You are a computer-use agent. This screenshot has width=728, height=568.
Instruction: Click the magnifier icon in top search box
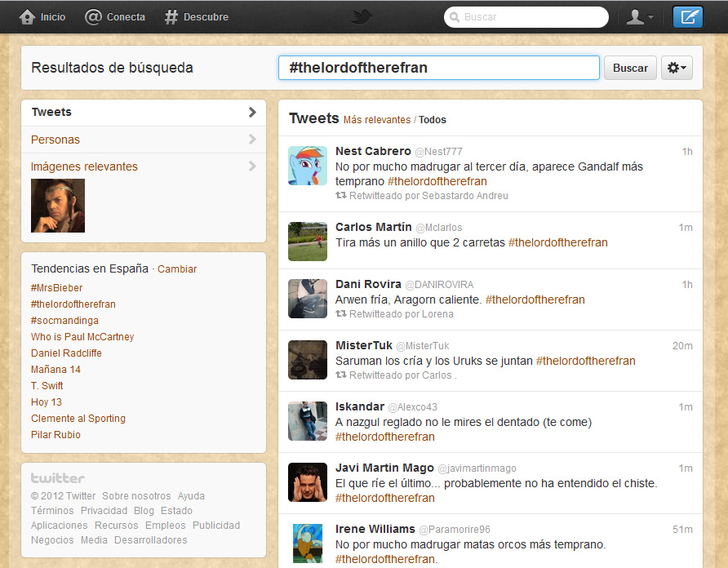455,17
